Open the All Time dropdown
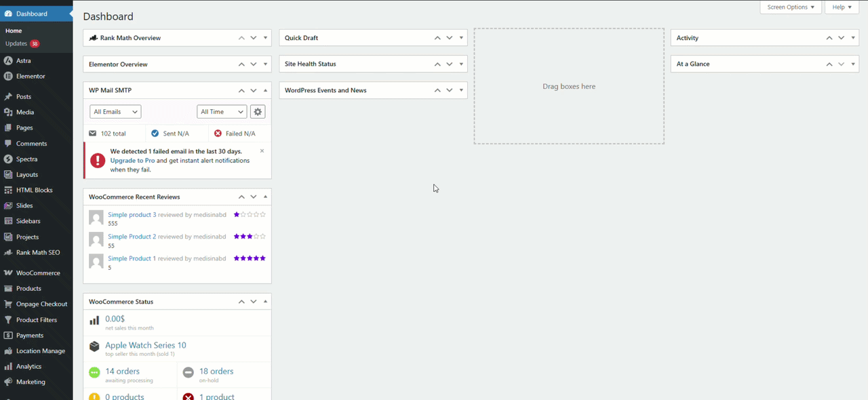This screenshot has width=868, height=400. click(222, 112)
